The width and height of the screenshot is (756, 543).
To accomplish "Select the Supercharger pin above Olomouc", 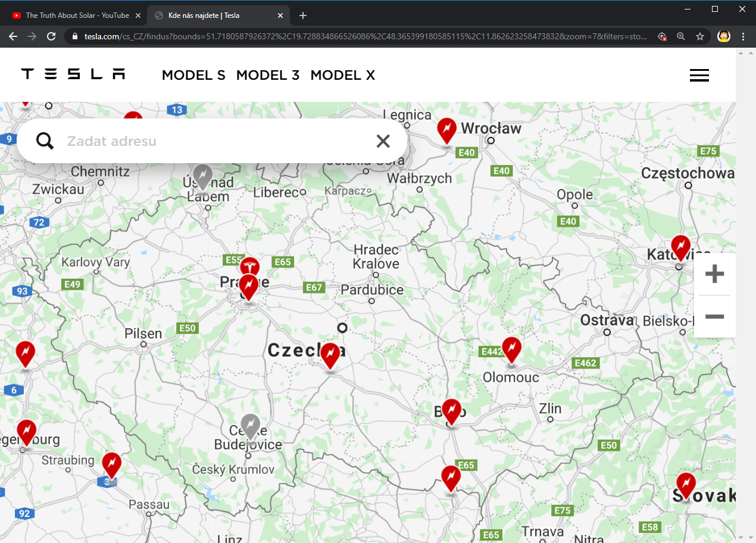I will pyautogui.click(x=511, y=349).
